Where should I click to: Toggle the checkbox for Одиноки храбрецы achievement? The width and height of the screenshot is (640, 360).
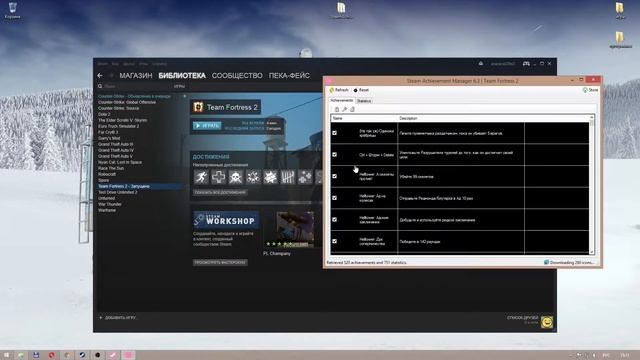335,133
